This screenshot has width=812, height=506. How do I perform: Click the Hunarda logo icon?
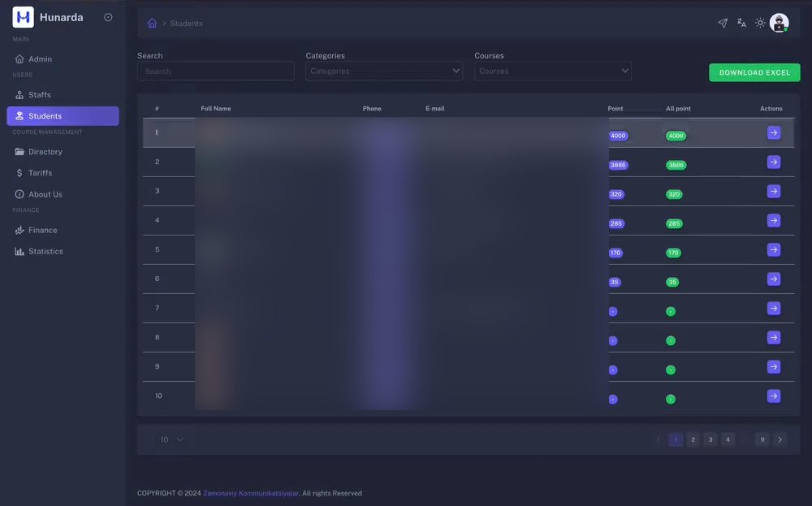pos(24,17)
